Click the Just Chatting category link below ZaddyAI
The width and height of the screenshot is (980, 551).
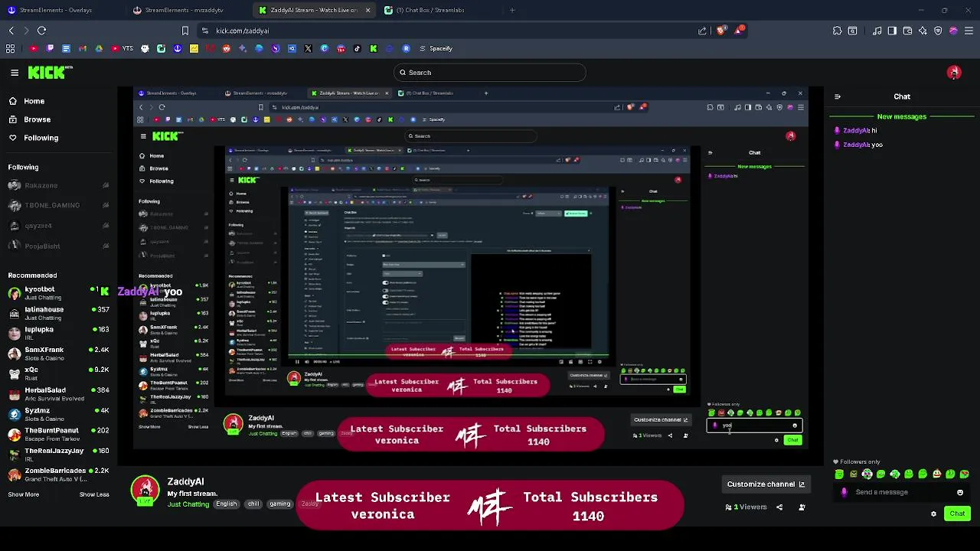[188, 504]
